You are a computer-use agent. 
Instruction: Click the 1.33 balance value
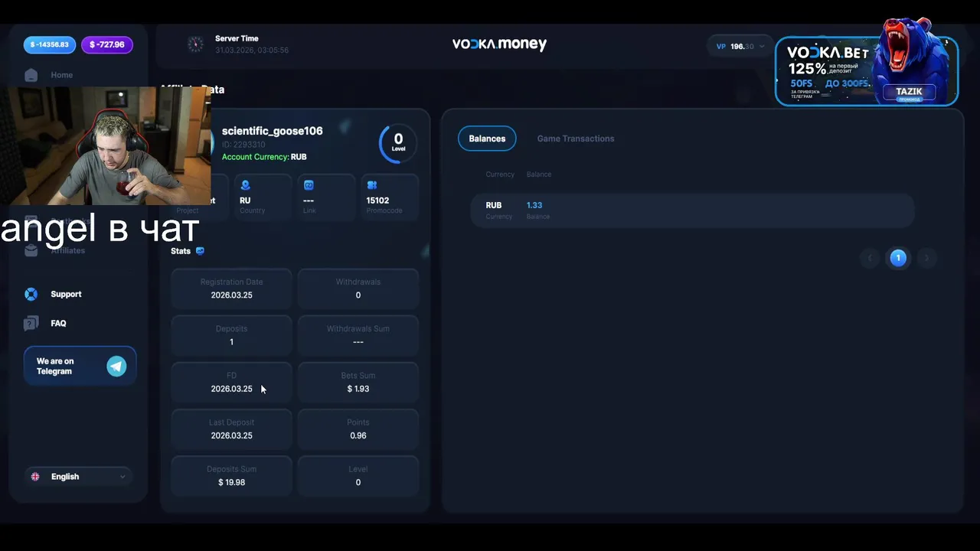point(534,205)
